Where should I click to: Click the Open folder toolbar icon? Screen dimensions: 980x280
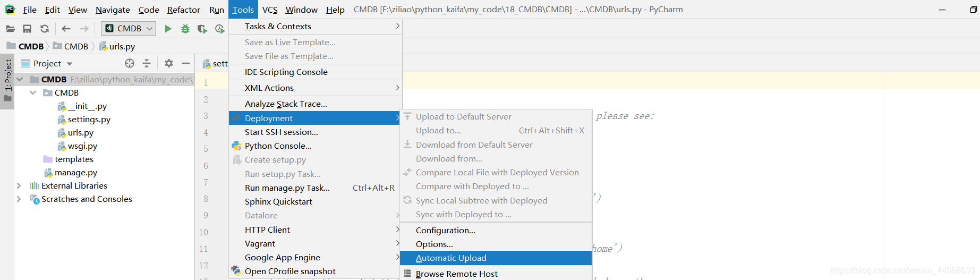coord(10,29)
